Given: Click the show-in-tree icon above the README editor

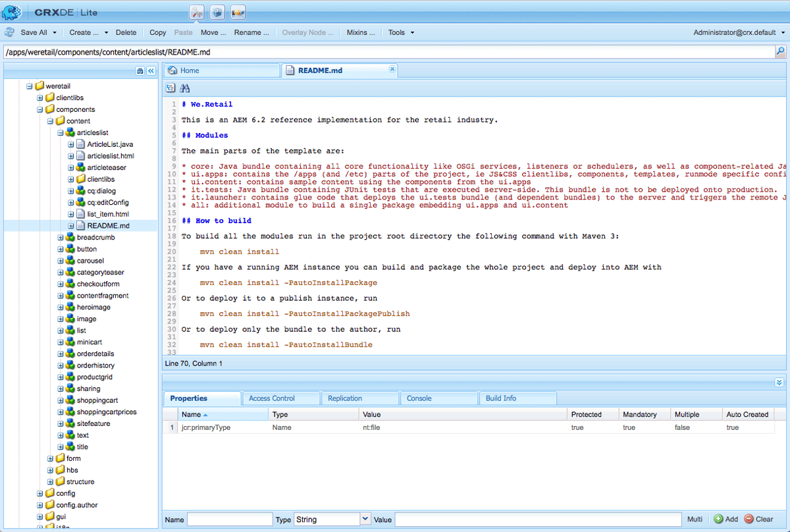Looking at the screenshot, I should coord(171,88).
